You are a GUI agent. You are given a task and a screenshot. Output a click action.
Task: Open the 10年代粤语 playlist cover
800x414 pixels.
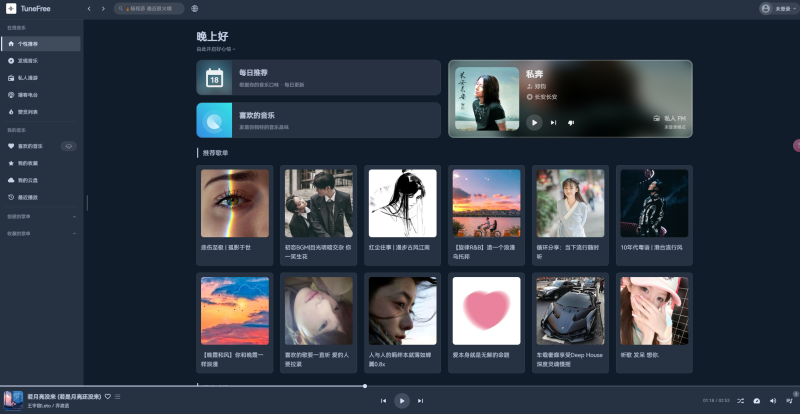pos(655,203)
